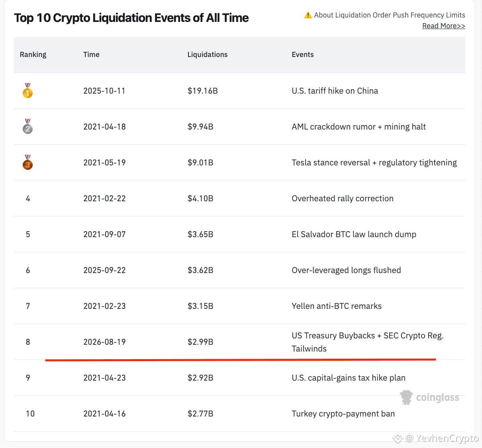Click the 2021-04-18 date cell
Image resolution: width=482 pixels, height=448 pixels.
(x=104, y=127)
